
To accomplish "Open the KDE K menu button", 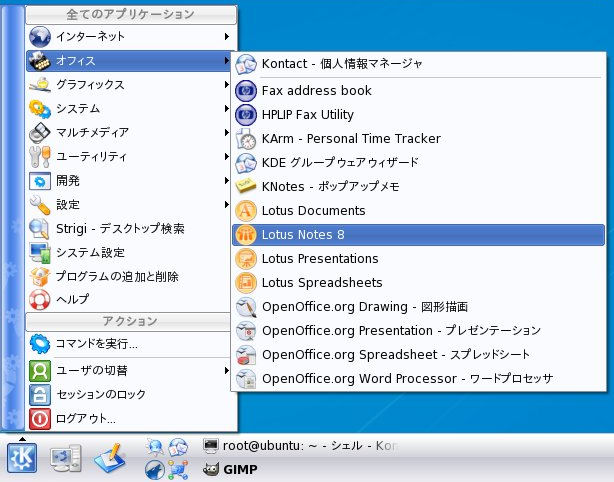I will 22,458.
